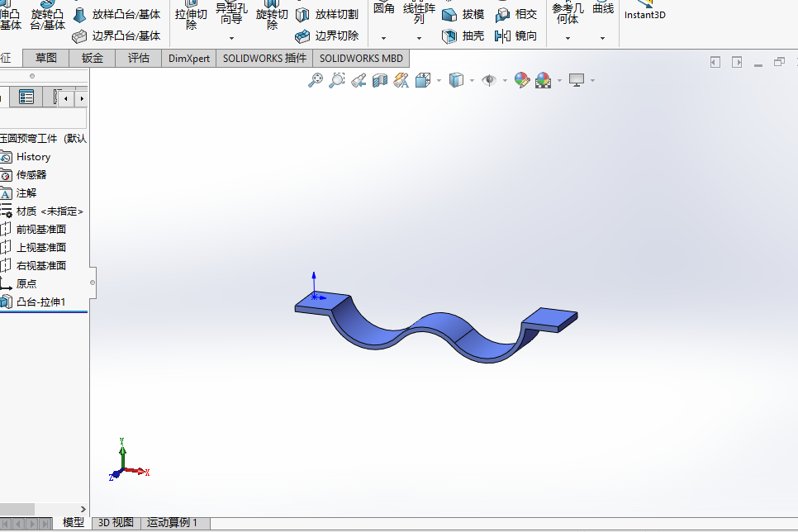Switch to 3D 视图 bottom tab

click(116, 522)
